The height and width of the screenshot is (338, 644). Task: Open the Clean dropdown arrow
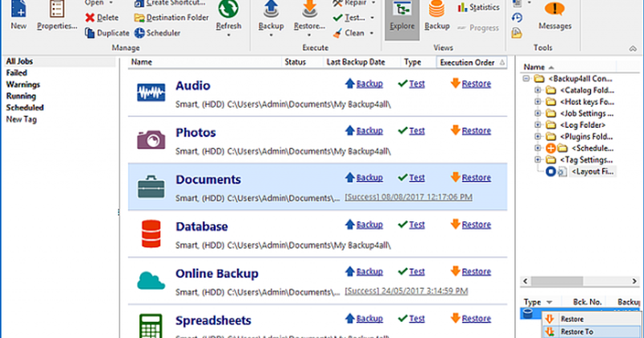pos(371,33)
